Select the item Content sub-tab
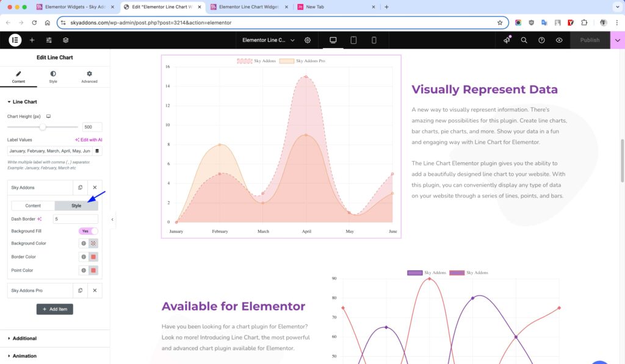Screen dimensions: 625x364 (33, 206)
